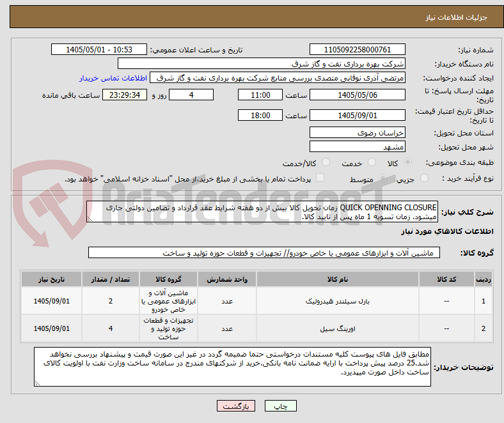Image resolution: width=504 pixels, height=423 pixels.
Task: Click the تاریخ نیاز column header
Action: 51,279
